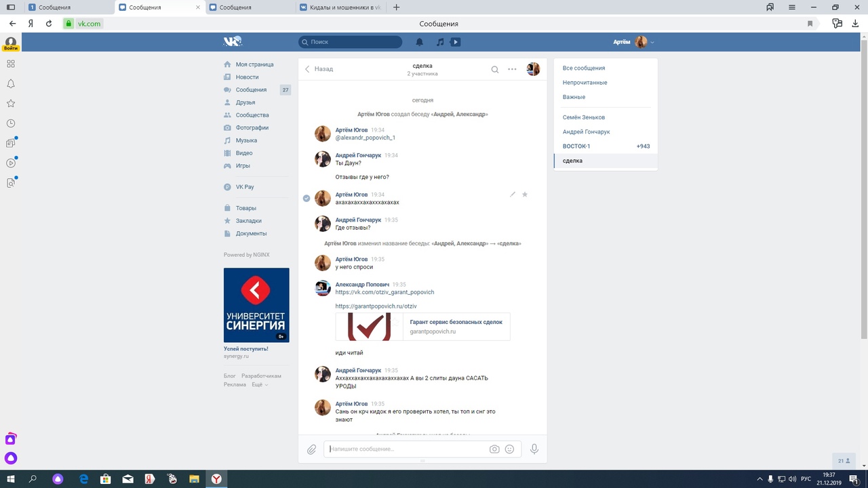
Task: Open Microsoft Edge from the taskbar
Action: tap(84, 479)
